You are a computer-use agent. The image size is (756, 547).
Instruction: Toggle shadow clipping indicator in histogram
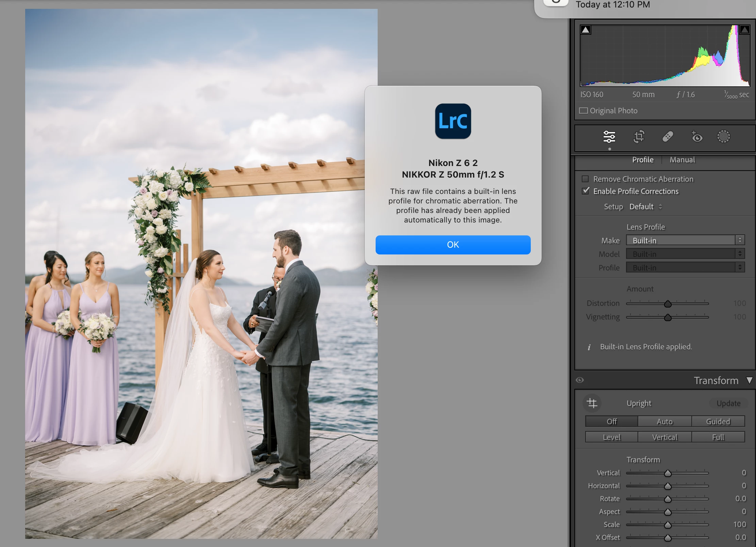point(586,30)
